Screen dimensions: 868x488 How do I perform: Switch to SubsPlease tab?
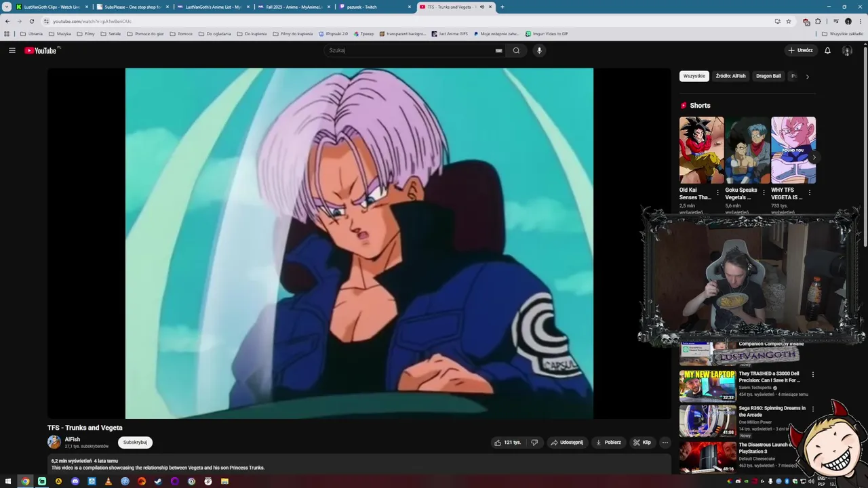132,7
